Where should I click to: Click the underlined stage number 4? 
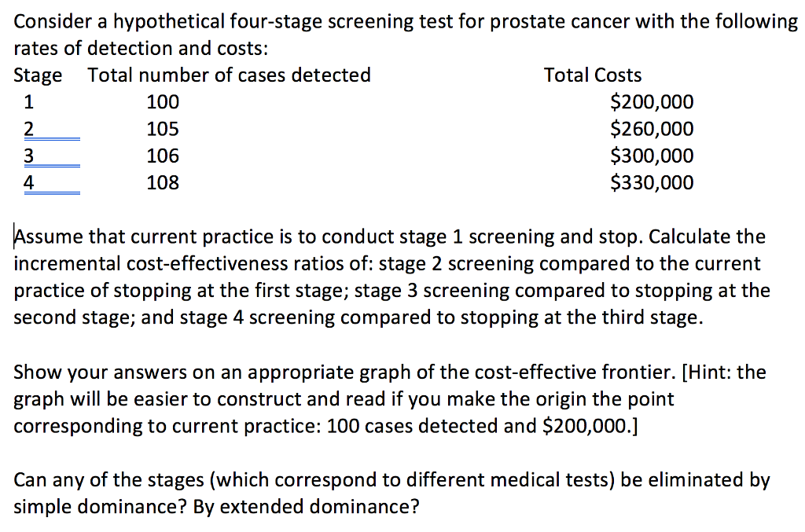(29, 182)
